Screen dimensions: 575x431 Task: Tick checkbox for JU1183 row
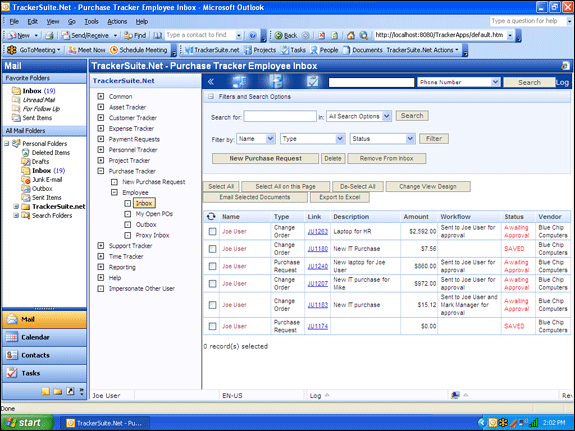[212, 305]
